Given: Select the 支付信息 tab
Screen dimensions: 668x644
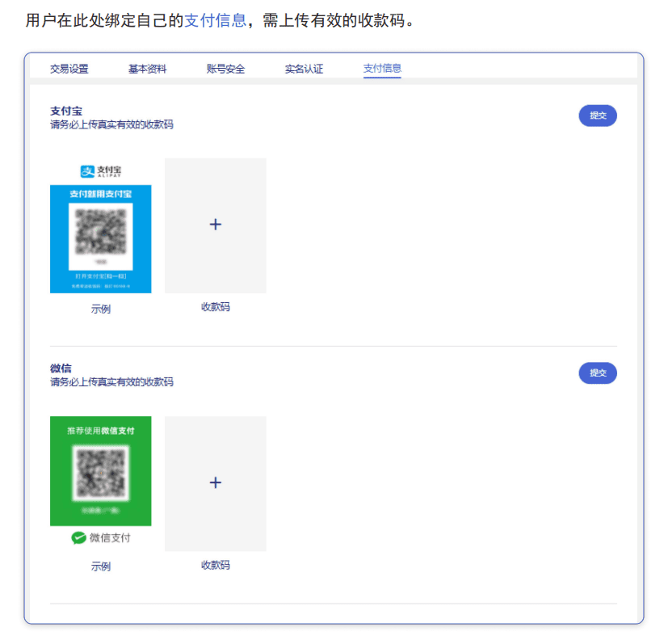Looking at the screenshot, I should pos(382,68).
